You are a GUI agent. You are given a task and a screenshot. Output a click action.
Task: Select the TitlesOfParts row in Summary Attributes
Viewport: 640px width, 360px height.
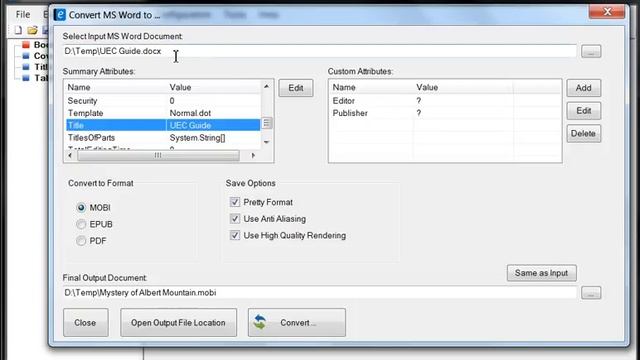(163, 138)
